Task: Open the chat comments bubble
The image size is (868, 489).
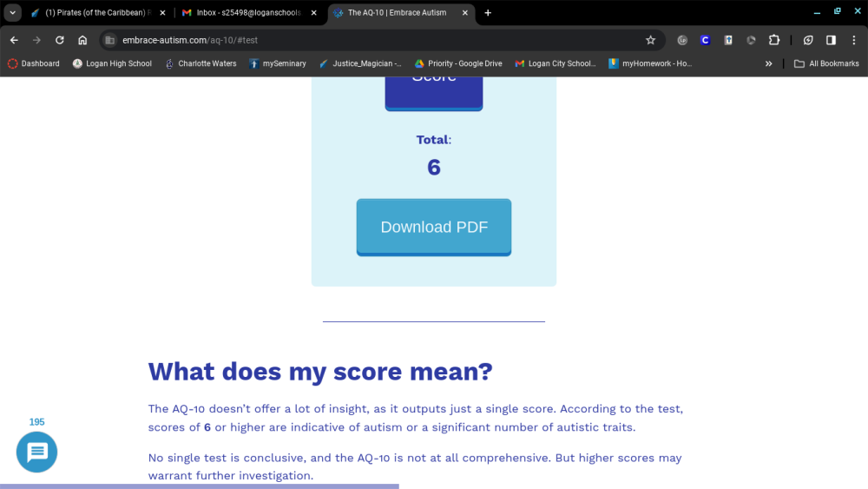Action: (x=37, y=452)
